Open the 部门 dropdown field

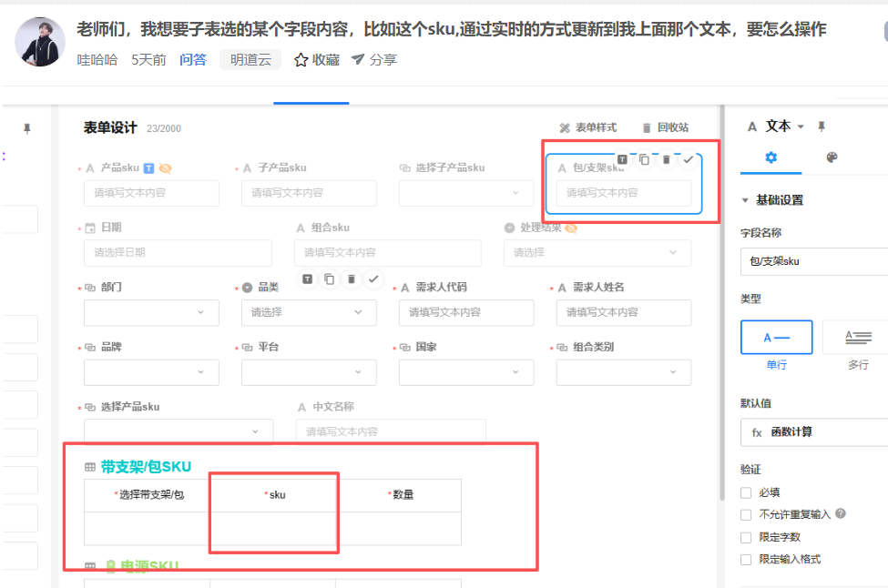coord(151,312)
